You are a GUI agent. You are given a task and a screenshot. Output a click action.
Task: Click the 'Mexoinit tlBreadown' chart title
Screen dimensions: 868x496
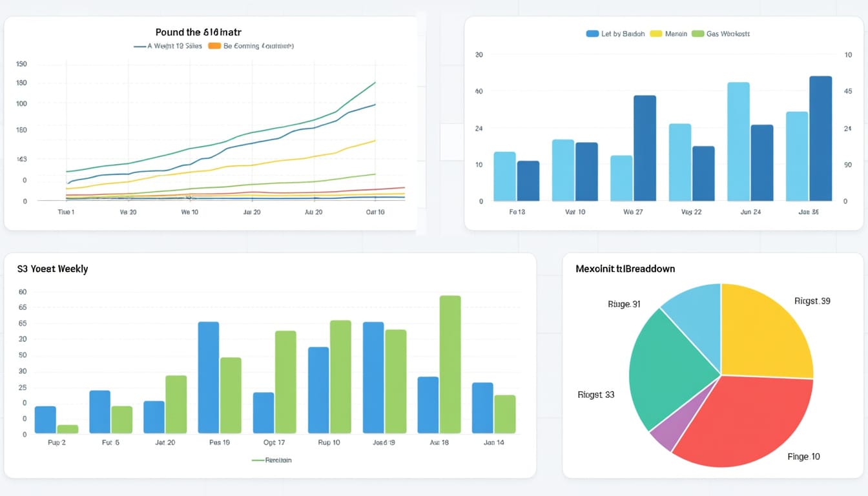[625, 268]
